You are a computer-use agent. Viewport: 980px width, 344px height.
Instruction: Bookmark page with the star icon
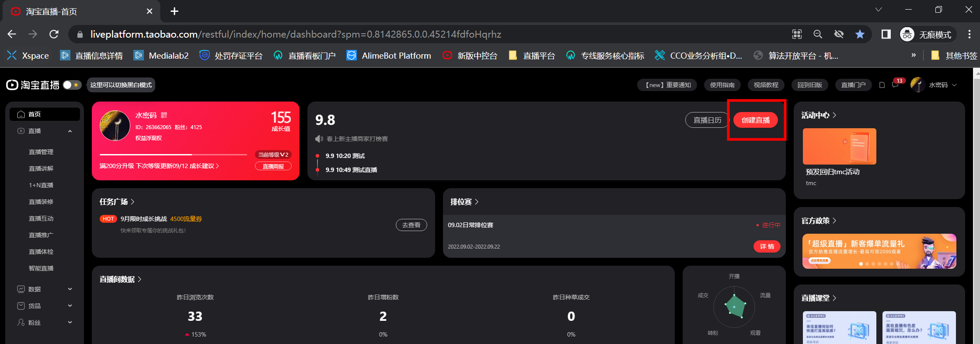860,34
